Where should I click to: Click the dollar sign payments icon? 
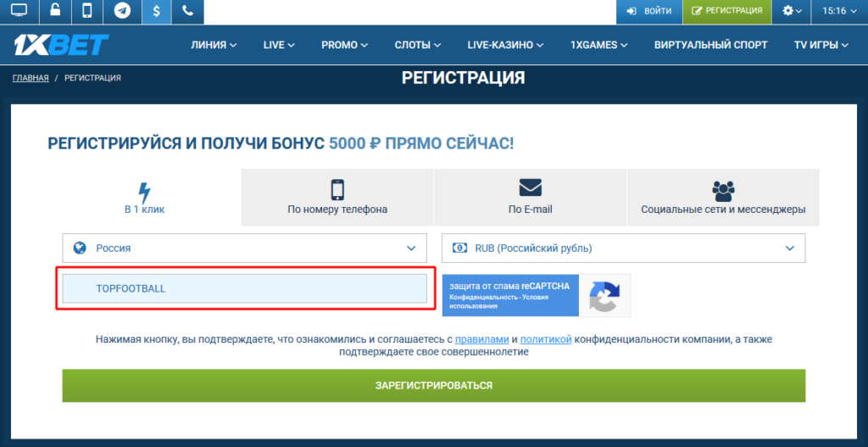click(x=156, y=12)
